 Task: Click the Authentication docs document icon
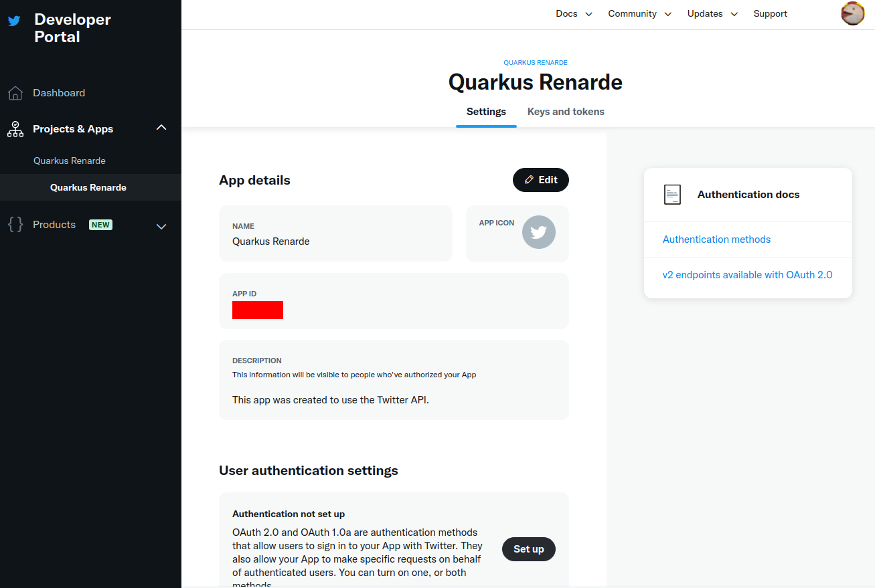672,195
